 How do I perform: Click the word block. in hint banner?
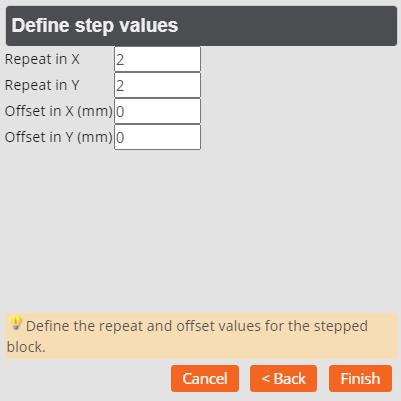(26, 347)
